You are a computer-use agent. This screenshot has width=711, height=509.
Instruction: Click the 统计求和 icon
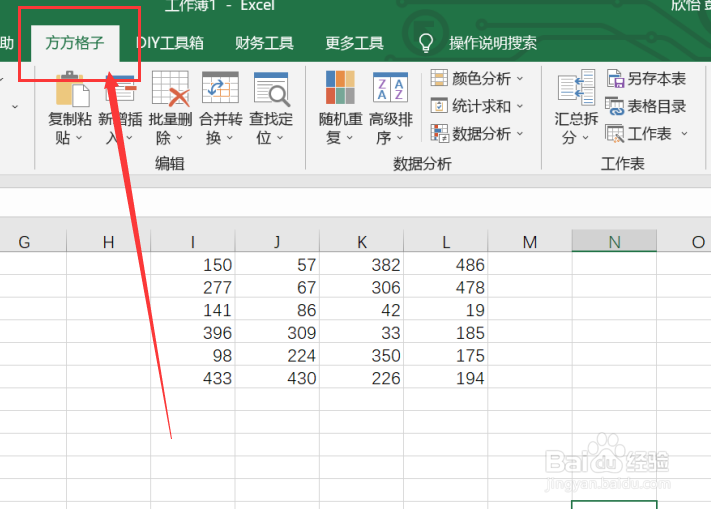click(x=439, y=106)
